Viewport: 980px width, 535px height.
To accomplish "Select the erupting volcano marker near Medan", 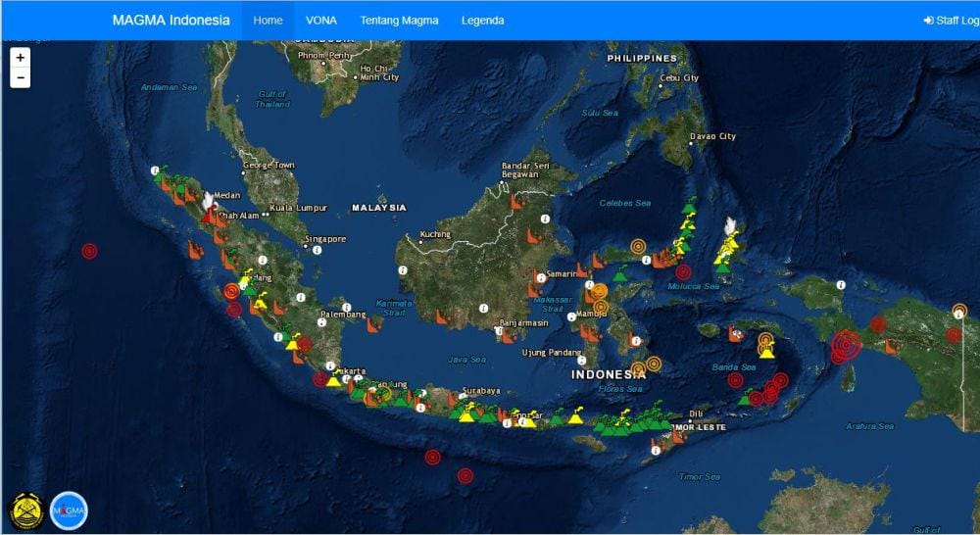I will pyautogui.click(x=209, y=208).
